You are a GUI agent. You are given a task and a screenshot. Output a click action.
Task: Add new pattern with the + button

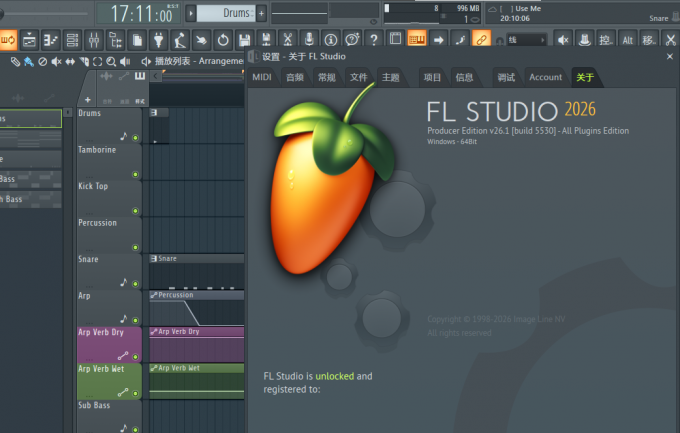(x=262, y=13)
